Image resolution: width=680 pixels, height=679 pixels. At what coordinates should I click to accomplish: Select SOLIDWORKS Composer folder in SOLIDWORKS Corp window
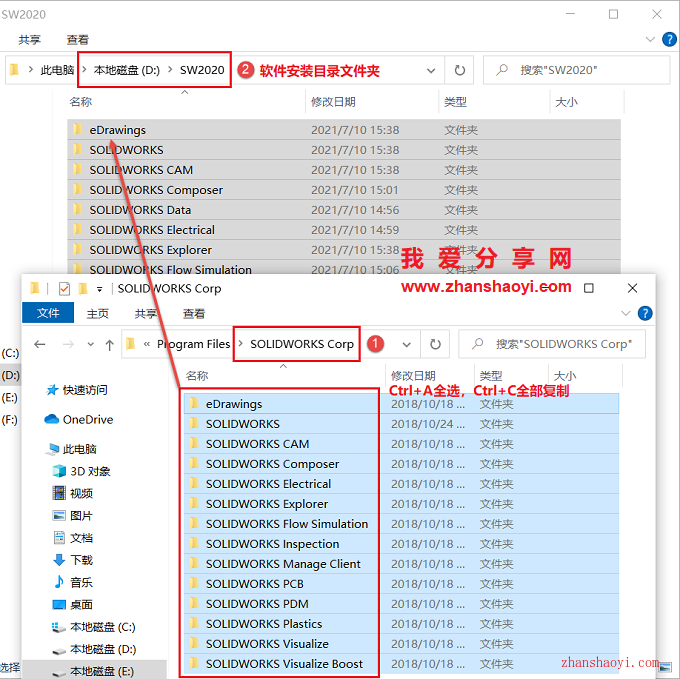pyautogui.click(x=401, y=464)
